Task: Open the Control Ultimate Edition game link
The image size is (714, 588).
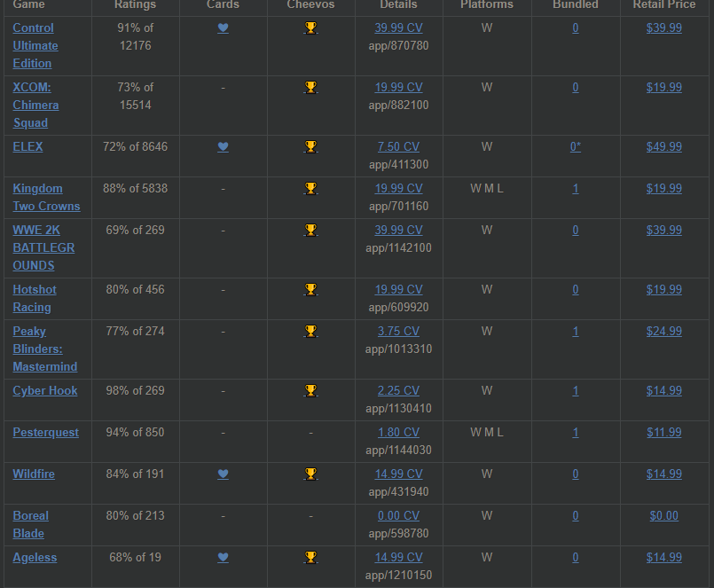Action: click(x=35, y=45)
